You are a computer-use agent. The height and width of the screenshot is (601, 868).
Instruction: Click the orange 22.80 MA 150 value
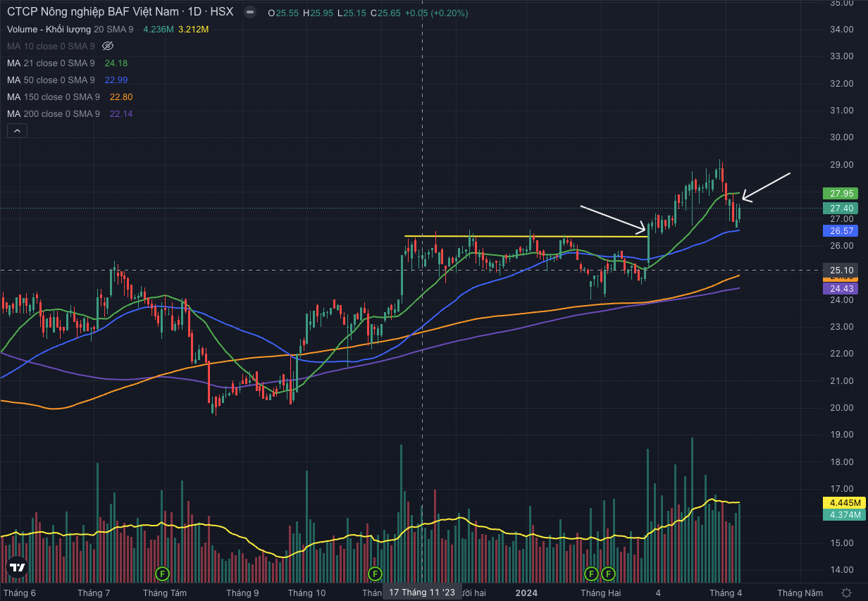tap(121, 97)
